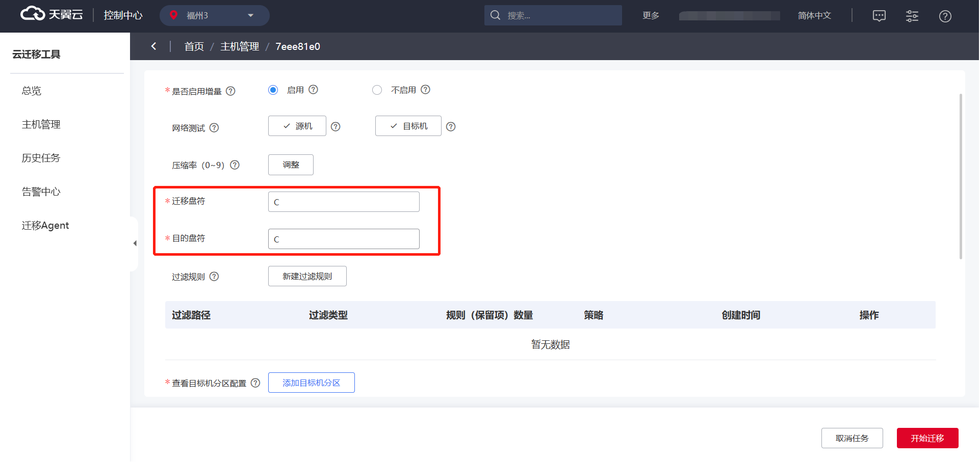Select the 不启用 radio button

point(377,90)
